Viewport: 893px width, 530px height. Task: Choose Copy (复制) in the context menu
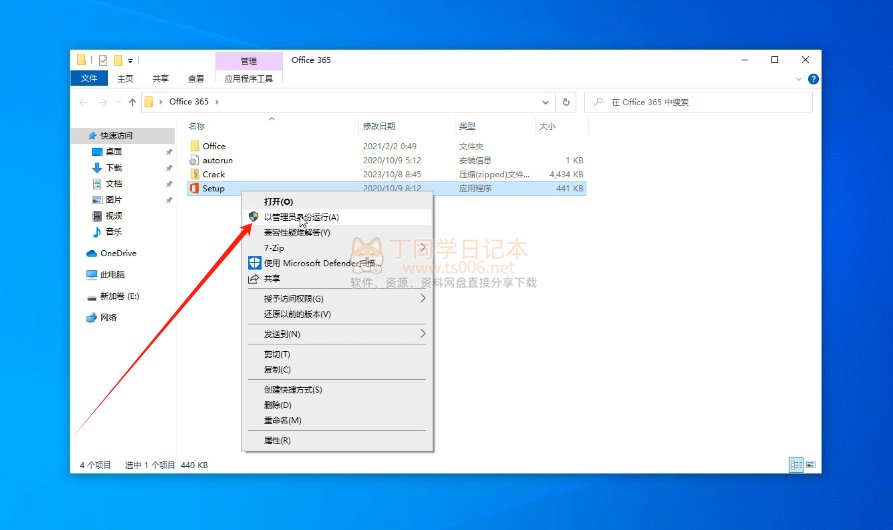[x=337, y=369]
